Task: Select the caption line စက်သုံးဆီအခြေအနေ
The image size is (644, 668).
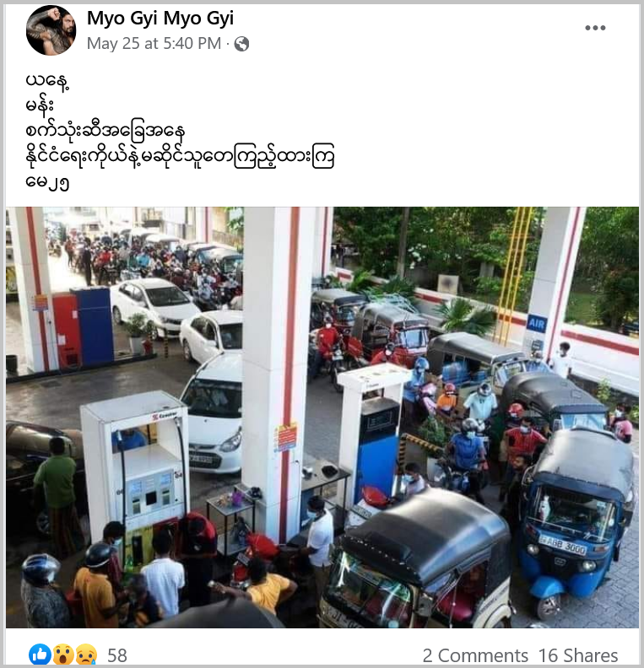Action: [106, 132]
